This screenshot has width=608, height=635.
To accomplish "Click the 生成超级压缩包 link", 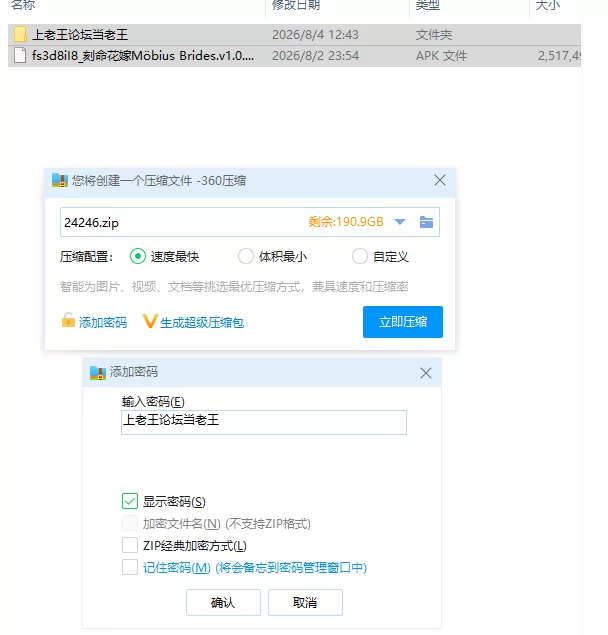I will (202, 323).
